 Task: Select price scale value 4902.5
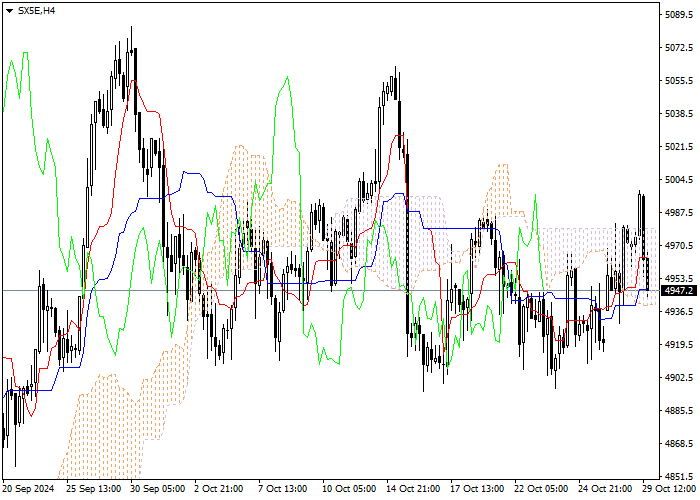[x=679, y=377]
